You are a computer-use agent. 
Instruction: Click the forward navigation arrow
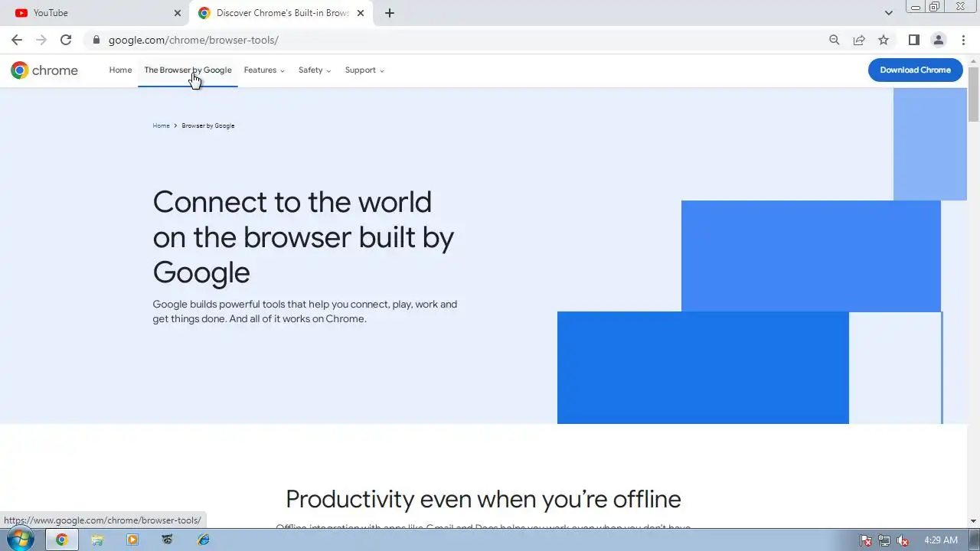coord(41,40)
